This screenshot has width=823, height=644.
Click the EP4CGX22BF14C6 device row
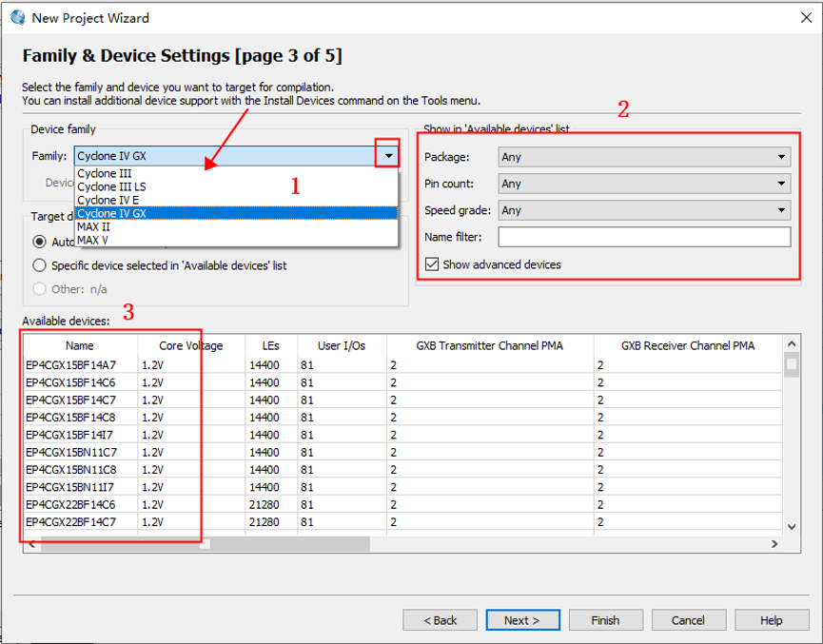click(71, 504)
